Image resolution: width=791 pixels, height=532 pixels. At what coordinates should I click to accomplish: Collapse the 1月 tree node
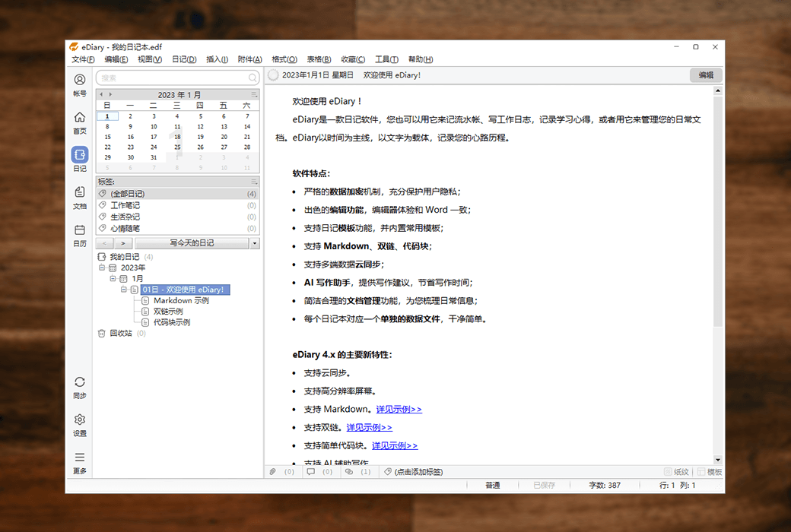point(113,278)
